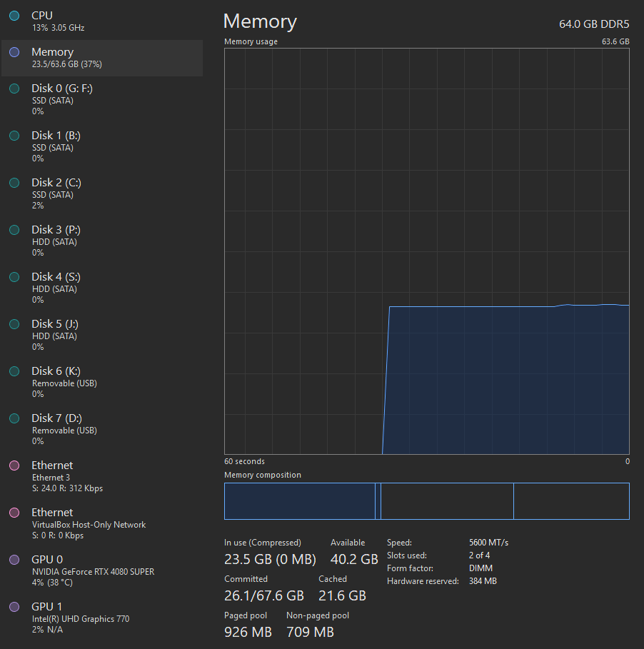
Task: Click the '5600 MT/s' speed value
Action: tap(489, 542)
